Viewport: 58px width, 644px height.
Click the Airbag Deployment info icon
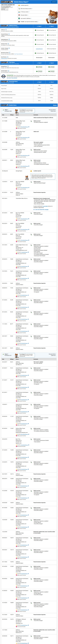[x=9, y=39]
